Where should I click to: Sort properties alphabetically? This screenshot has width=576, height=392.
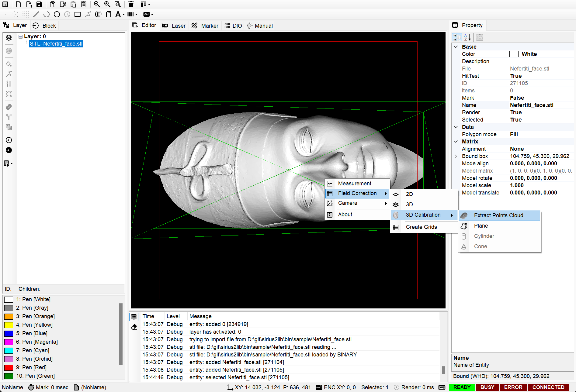click(x=467, y=37)
